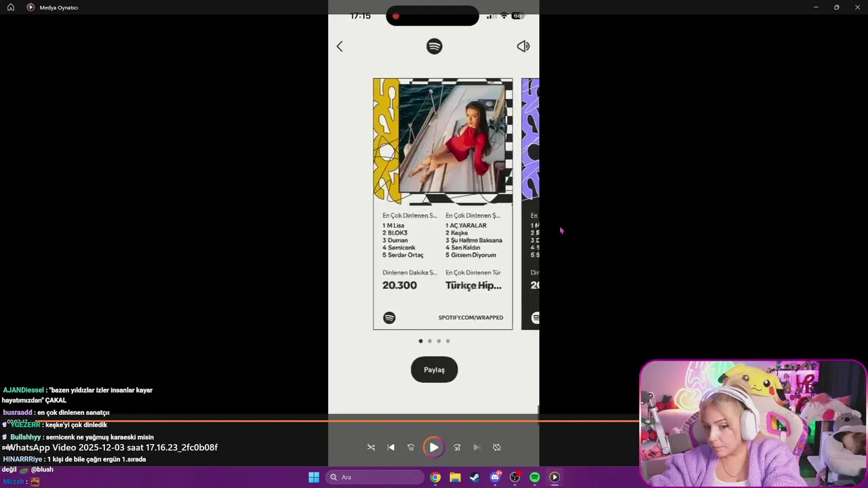
Task: Toggle repeat mode in media player
Action: click(496, 447)
